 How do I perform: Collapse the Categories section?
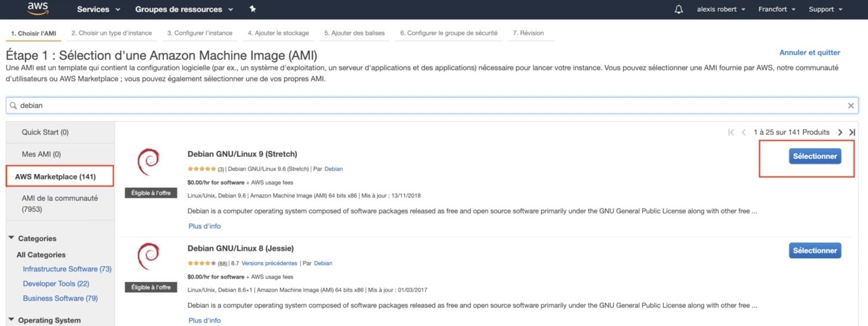click(x=12, y=238)
